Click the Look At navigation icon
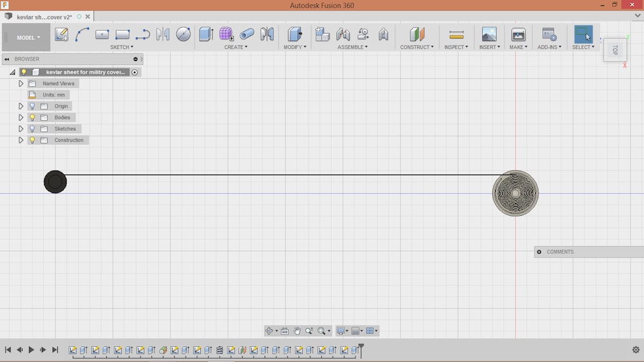 point(285,331)
